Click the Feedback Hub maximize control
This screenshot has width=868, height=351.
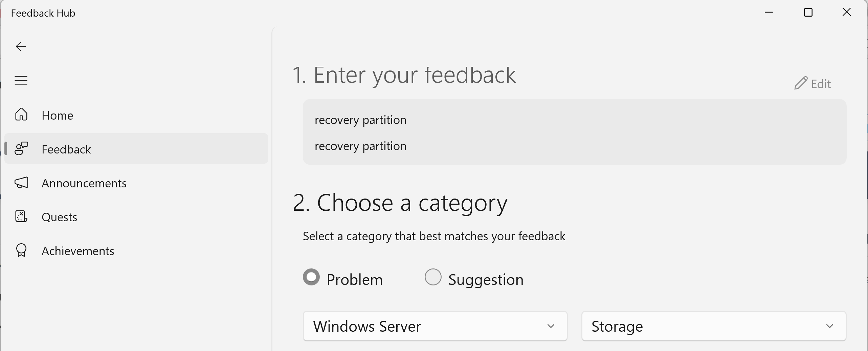tap(808, 12)
